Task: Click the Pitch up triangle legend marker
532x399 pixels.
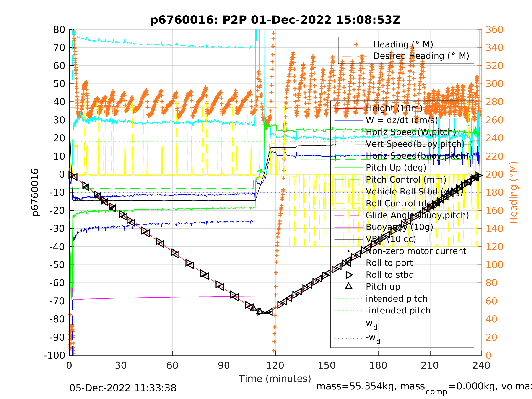Action: 349,286
